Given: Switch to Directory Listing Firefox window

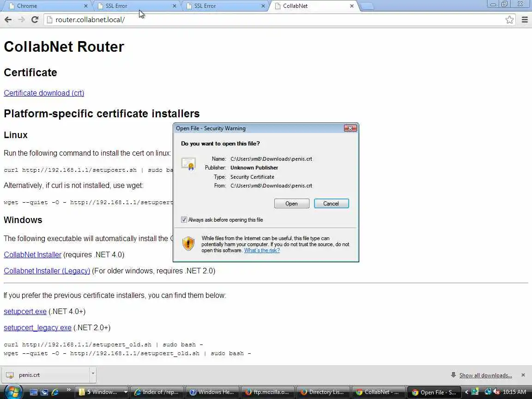Looking at the screenshot, I should click(323, 392).
